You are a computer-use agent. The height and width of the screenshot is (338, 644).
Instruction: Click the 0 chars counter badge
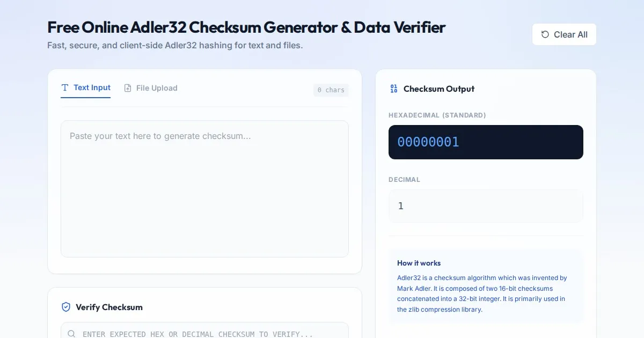[331, 90]
